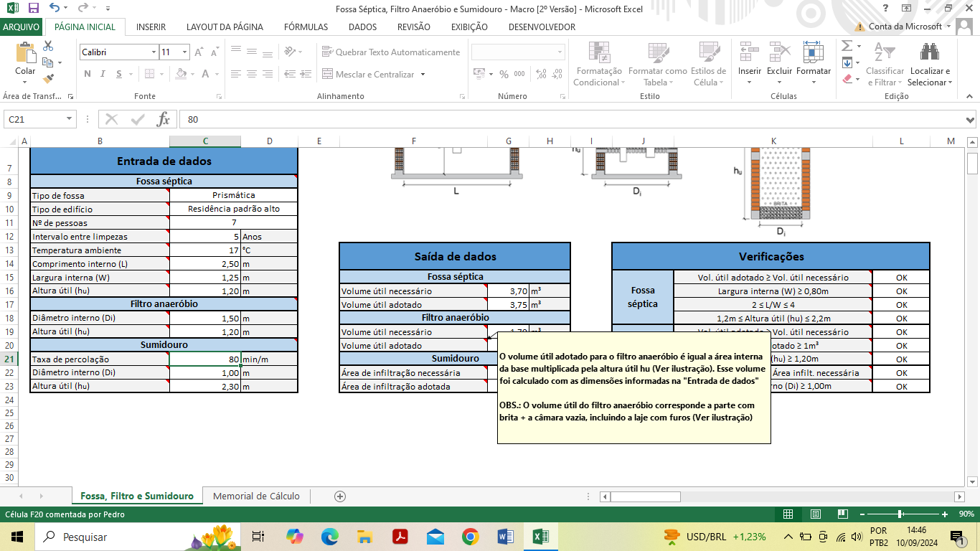The image size is (980, 551).
Task: Expand the font size dropdown
Action: [x=185, y=52]
